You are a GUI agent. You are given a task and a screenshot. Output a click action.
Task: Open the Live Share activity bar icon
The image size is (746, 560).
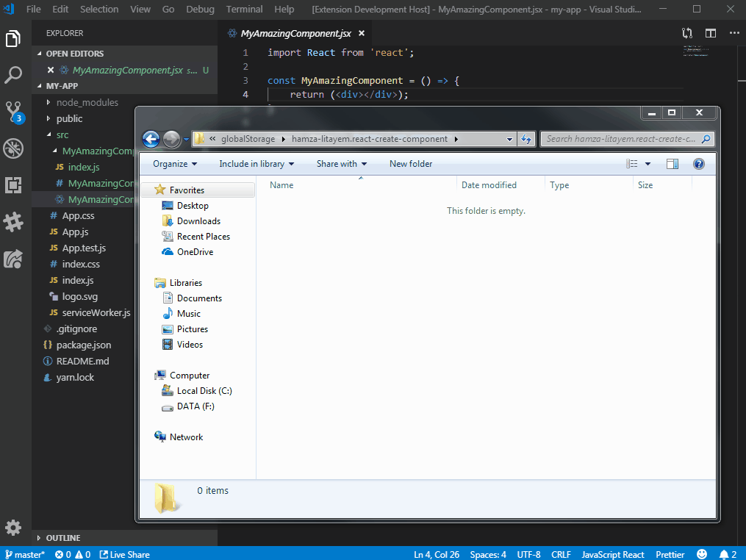pyautogui.click(x=13, y=259)
